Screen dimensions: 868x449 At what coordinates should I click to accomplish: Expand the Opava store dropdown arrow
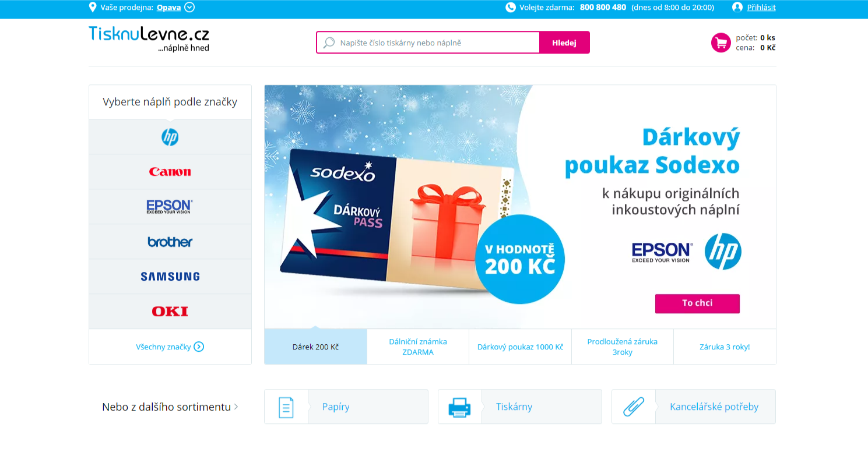point(189,8)
